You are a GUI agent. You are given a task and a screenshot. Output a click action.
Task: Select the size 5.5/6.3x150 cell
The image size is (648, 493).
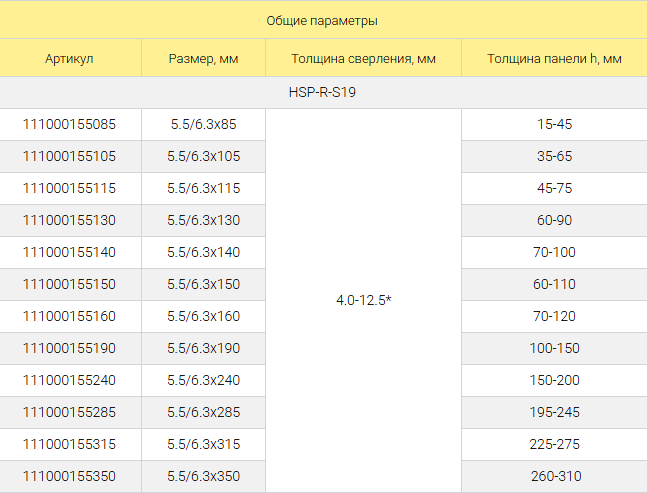coord(203,284)
